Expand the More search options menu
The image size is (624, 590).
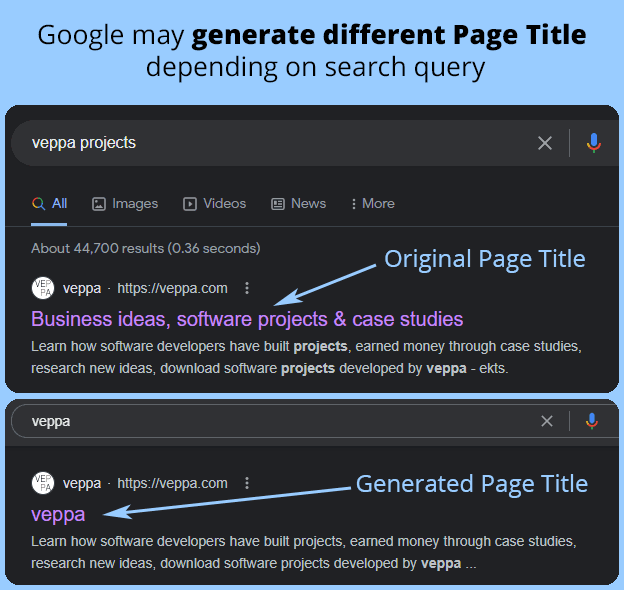(x=372, y=204)
